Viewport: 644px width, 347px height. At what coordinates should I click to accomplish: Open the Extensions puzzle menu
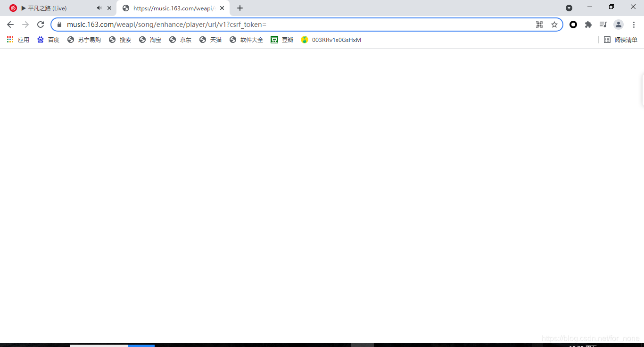(588, 25)
